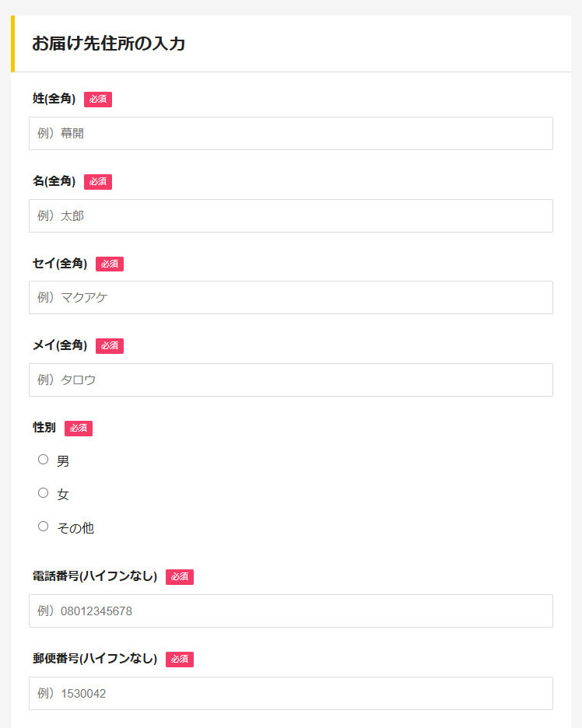This screenshot has width=582, height=728.
Task: Click the 姓(全角) surname input field
Action: [x=290, y=133]
